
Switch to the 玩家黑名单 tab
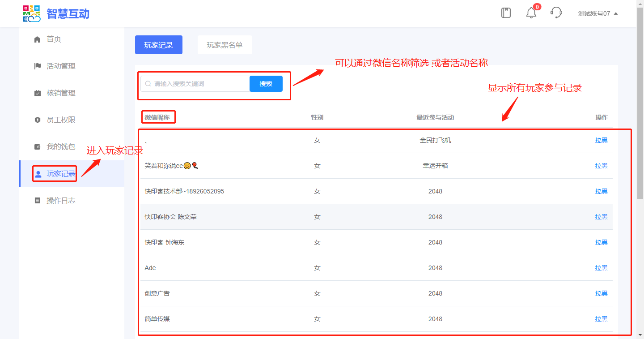pyautogui.click(x=225, y=45)
